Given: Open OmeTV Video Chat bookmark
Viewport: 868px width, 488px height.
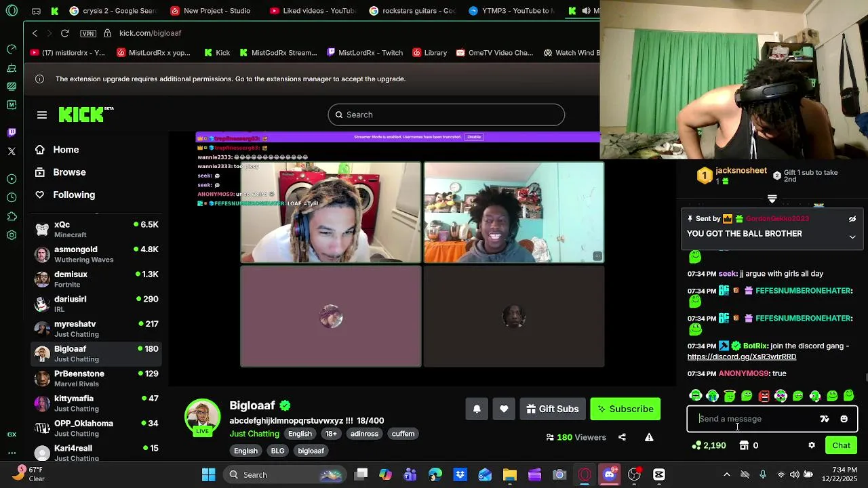Looking at the screenshot, I should pyautogui.click(x=494, y=53).
